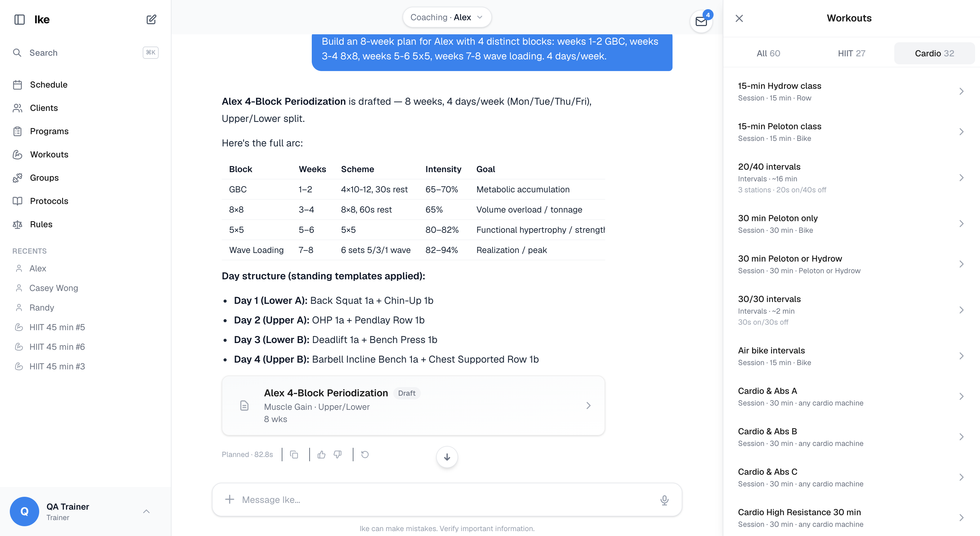Open 30 min Peloton or Hydrow workout

click(851, 264)
